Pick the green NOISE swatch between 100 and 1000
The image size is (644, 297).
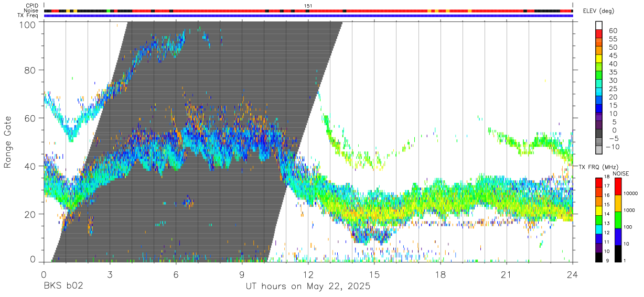[x=617, y=220]
